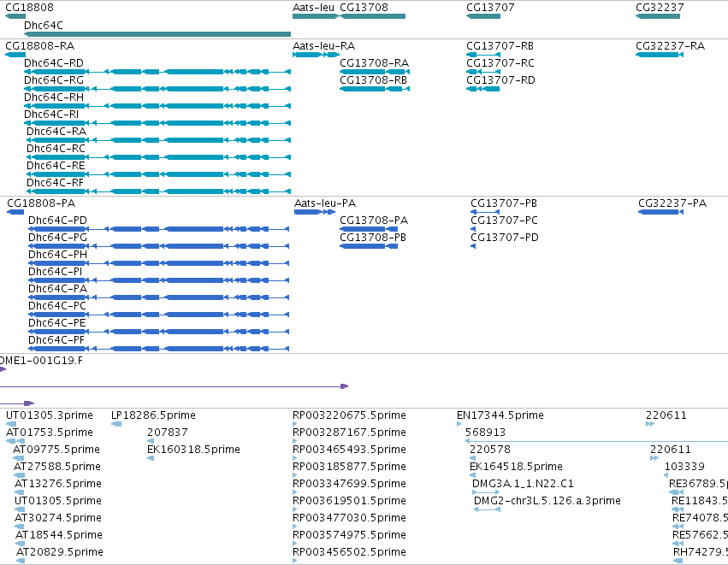Select EST EK164518.5prime
The image size is (728, 565).
click(472, 475)
